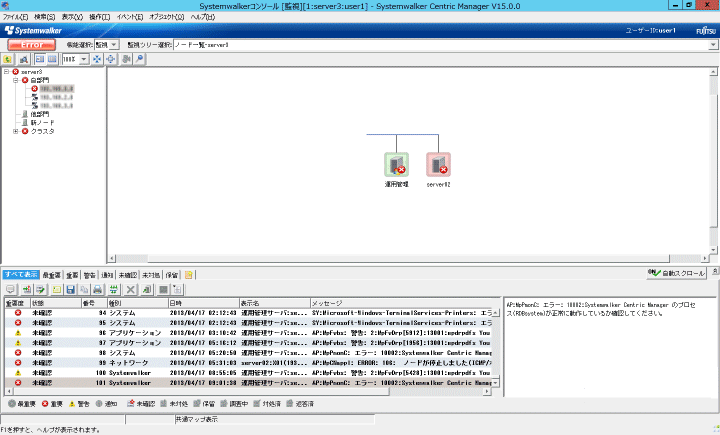Open the 表示(V) menu
The height and width of the screenshot is (435, 720).
point(72,17)
